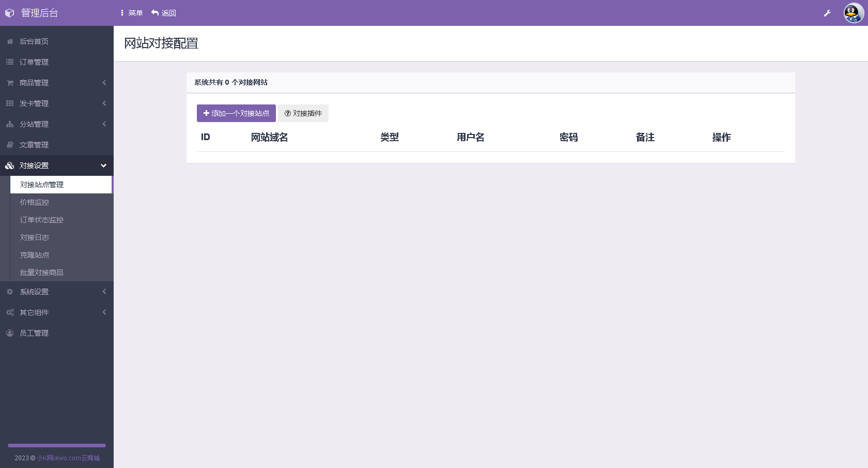Viewport: 868px width, 468px height.
Task: Expand the 发卡管理 menu chevron
Action: tap(104, 103)
